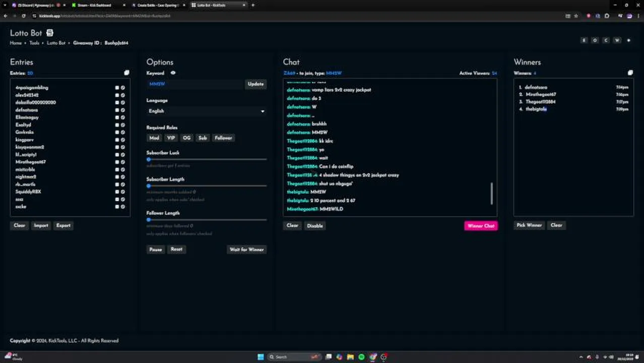Image resolution: width=644 pixels, height=363 pixels.
Task: Click the square icon for 4npaisgambling
Action: (x=117, y=88)
